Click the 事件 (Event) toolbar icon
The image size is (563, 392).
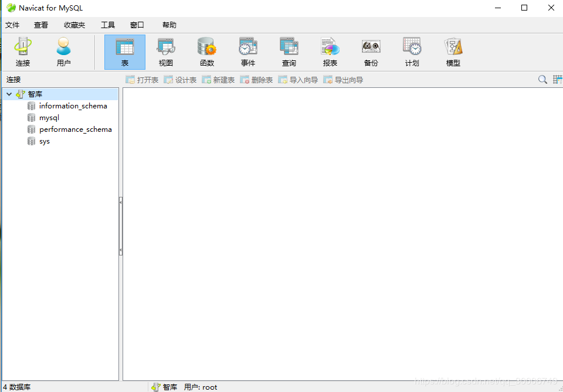(x=247, y=52)
